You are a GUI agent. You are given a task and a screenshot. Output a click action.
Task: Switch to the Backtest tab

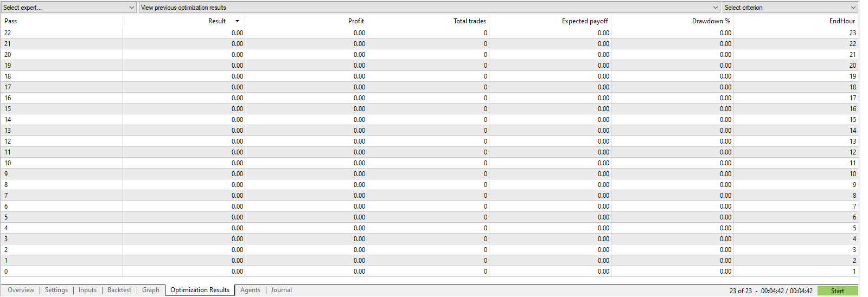tap(119, 290)
